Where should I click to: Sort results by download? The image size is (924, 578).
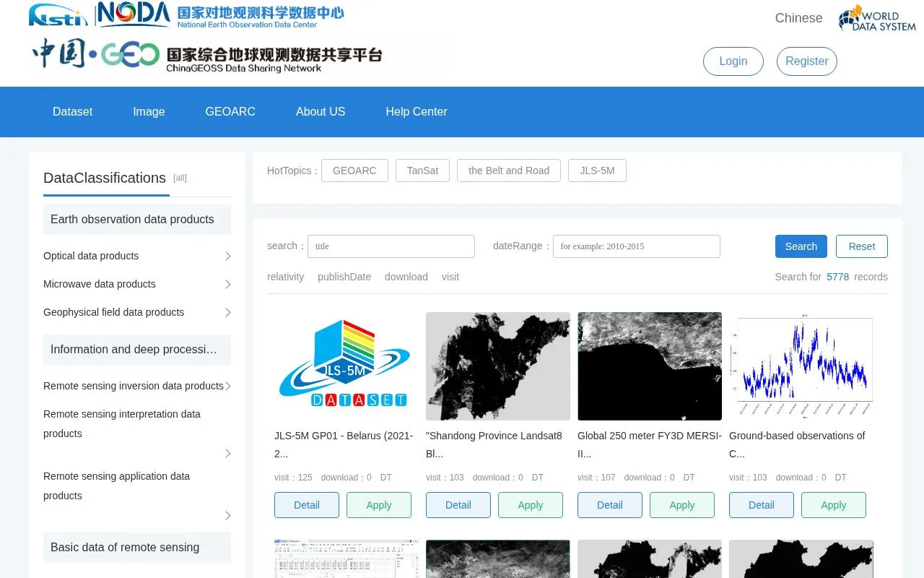tap(406, 277)
